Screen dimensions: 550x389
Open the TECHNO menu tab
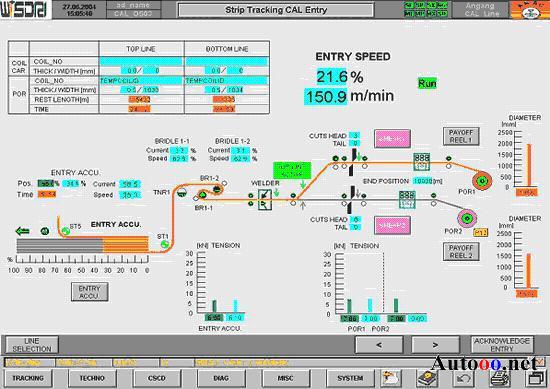(92, 378)
